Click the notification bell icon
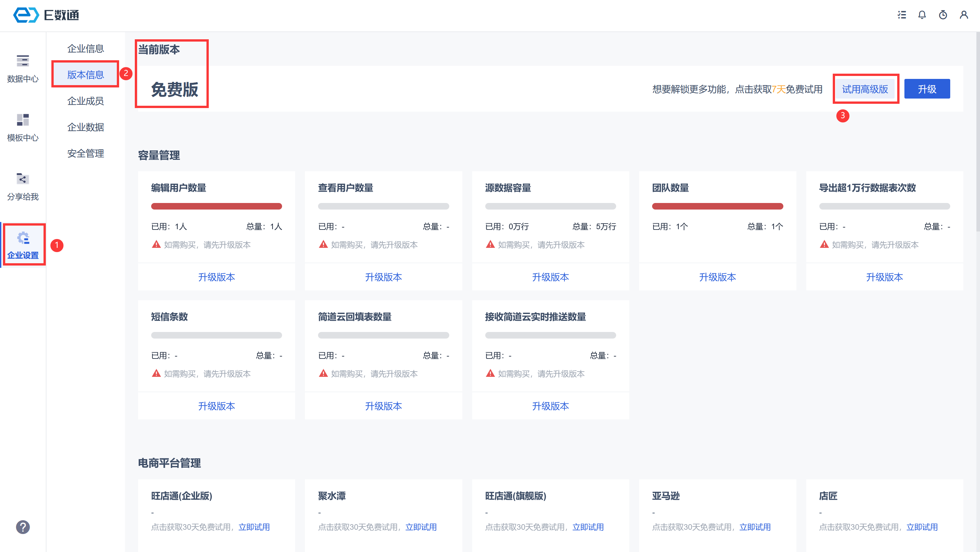 (x=922, y=15)
